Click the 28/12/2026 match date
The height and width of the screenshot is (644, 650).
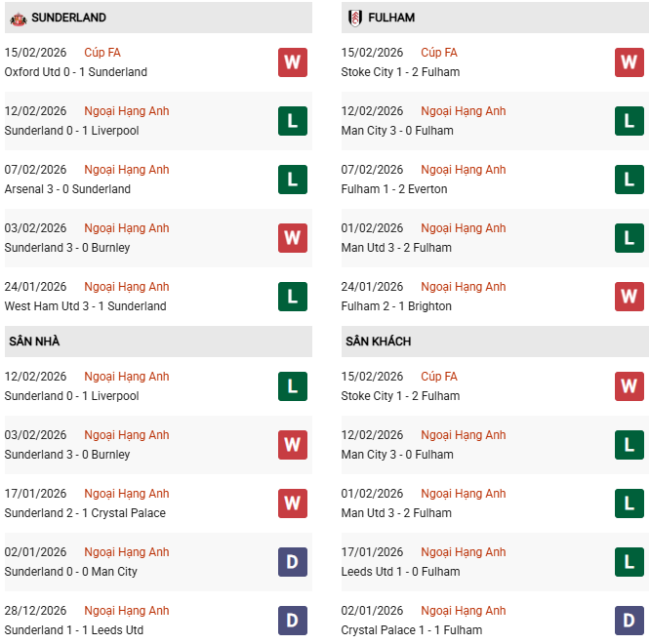point(35,611)
